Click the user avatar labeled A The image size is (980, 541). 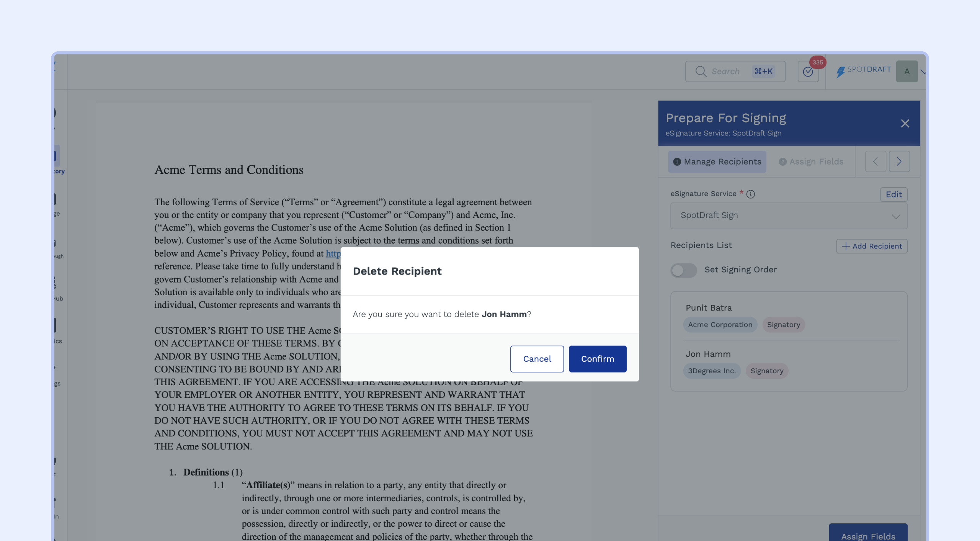click(x=906, y=71)
